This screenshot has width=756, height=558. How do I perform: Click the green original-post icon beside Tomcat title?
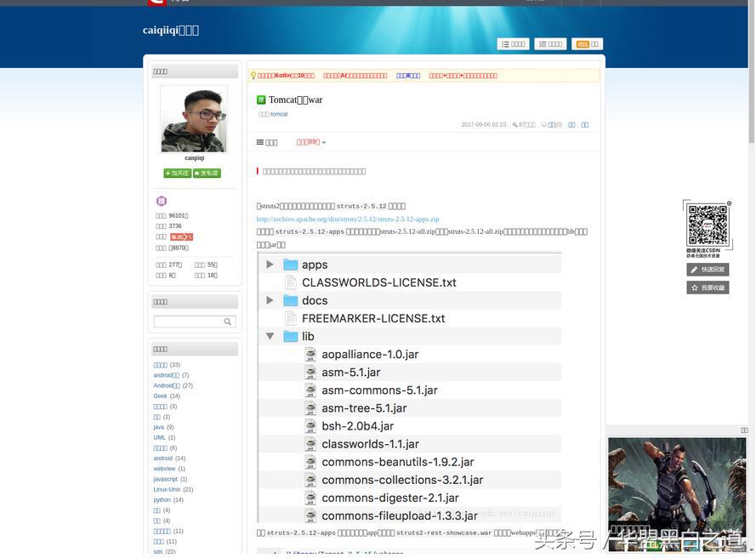(x=261, y=100)
